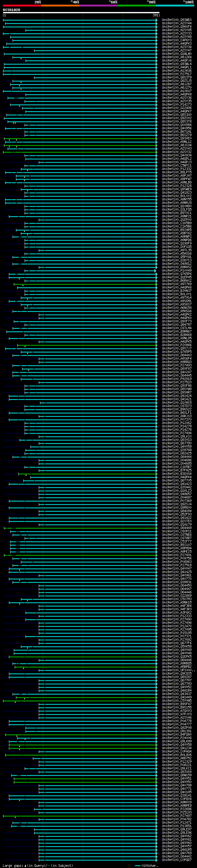Click the purple ~60% identity legend segment
Screen dimensions: 197x868
[99, 6]
